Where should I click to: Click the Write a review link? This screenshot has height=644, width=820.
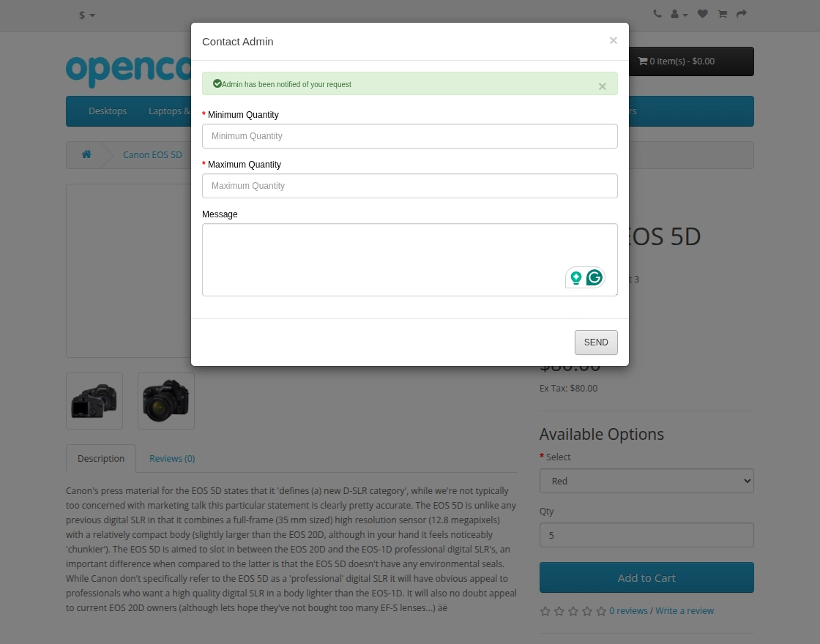(685, 610)
